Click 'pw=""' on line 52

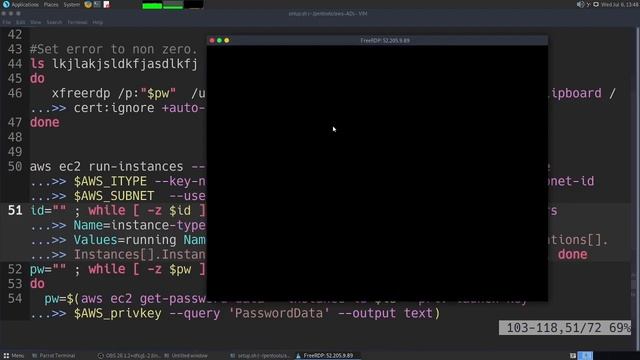point(48,269)
